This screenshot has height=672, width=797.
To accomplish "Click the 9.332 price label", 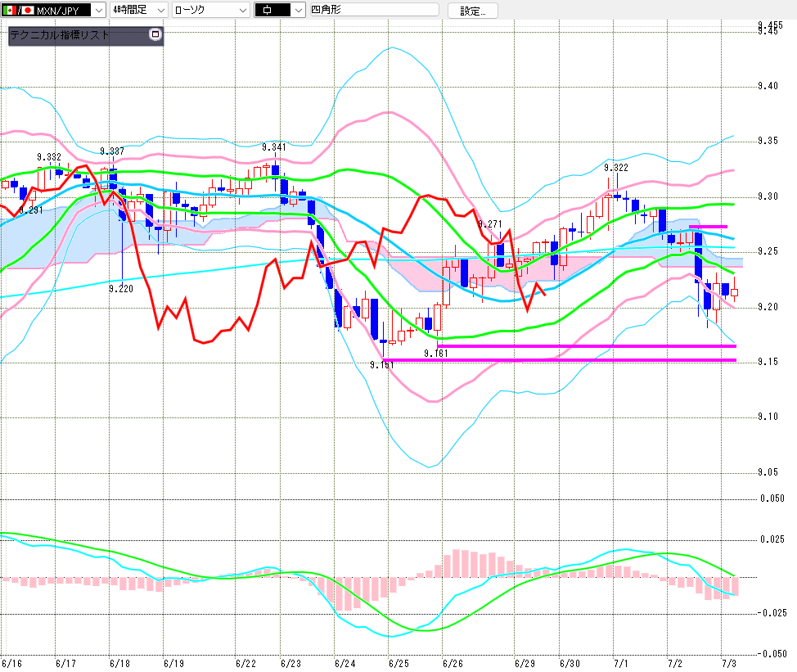I will (49, 157).
